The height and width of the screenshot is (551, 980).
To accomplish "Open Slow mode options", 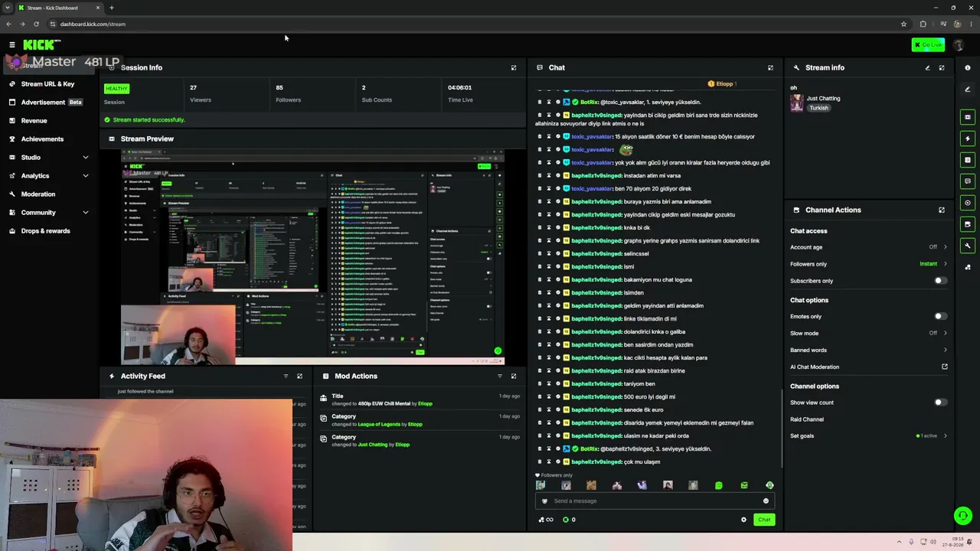I will (x=869, y=333).
